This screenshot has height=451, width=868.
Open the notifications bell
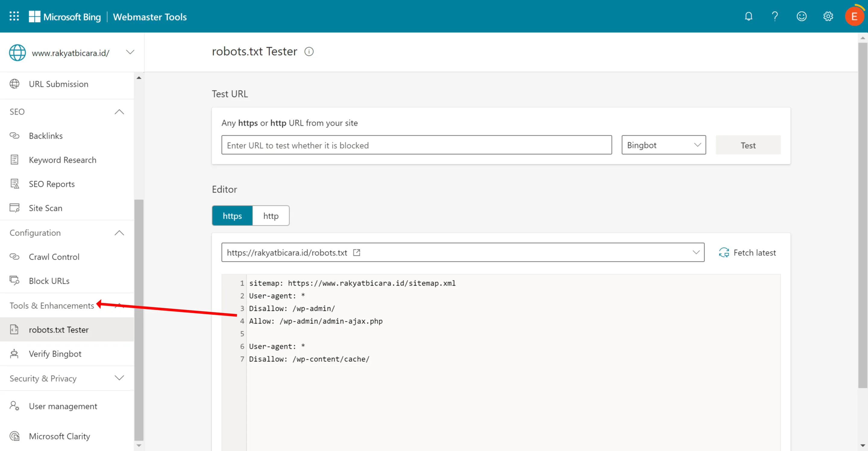pos(748,16)
